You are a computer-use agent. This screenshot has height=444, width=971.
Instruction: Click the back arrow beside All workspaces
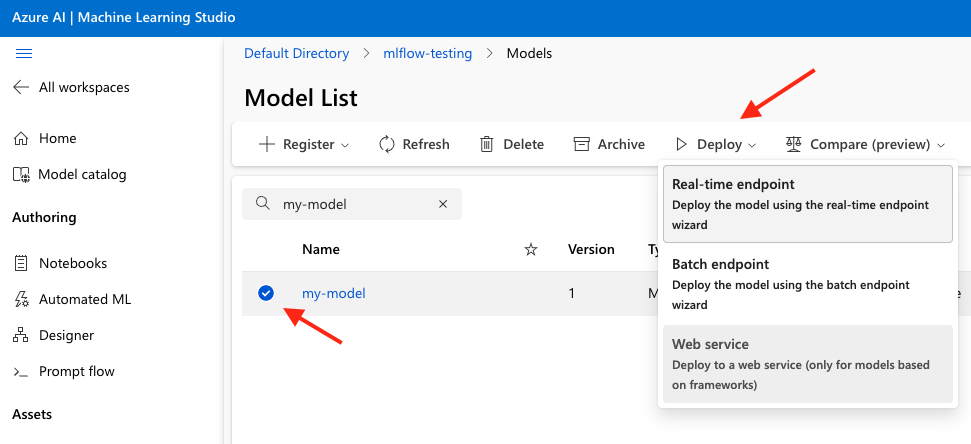coord(21,87)
